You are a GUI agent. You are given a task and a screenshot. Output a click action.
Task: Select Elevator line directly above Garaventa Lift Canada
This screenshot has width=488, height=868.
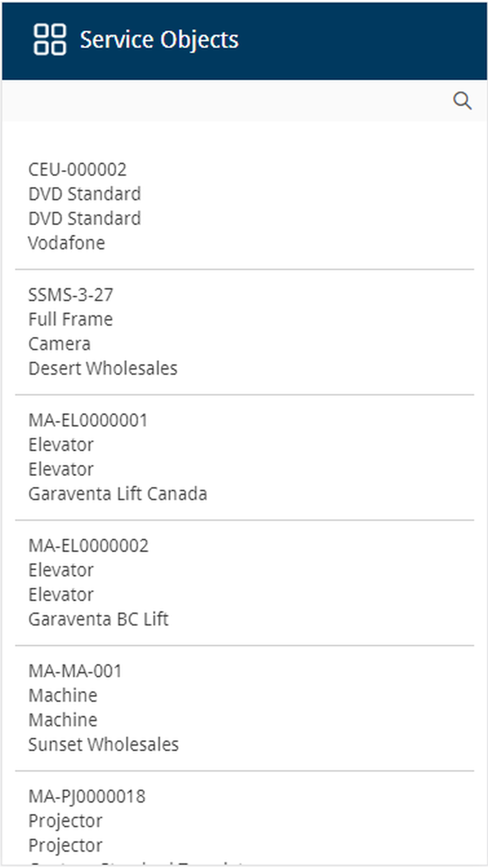pos(61,470)
